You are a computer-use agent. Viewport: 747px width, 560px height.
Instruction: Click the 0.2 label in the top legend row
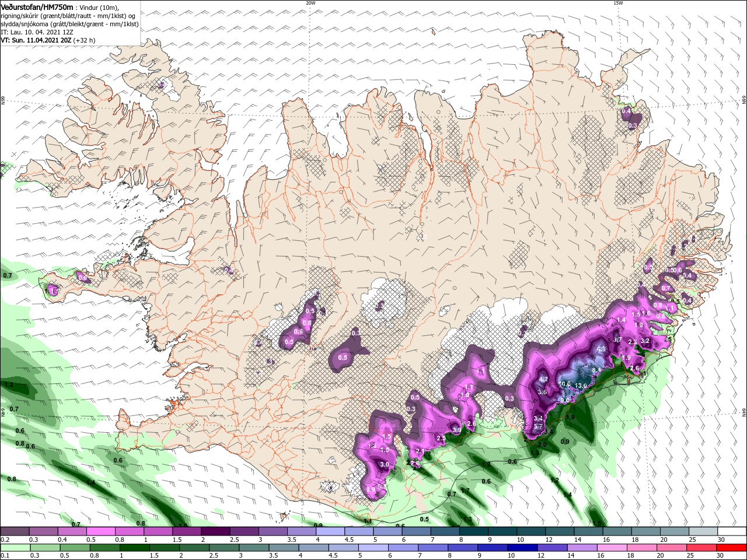[5, 540]
